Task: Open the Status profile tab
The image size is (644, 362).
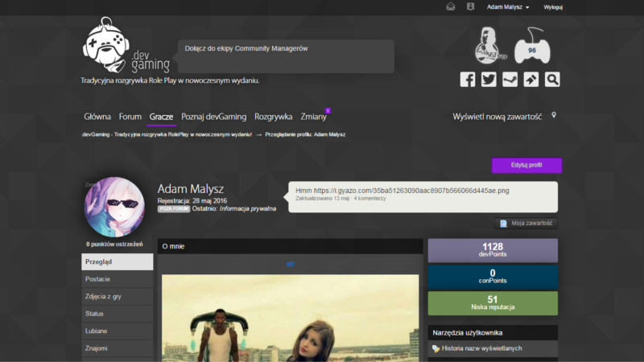Action: (x=117, y=314)
